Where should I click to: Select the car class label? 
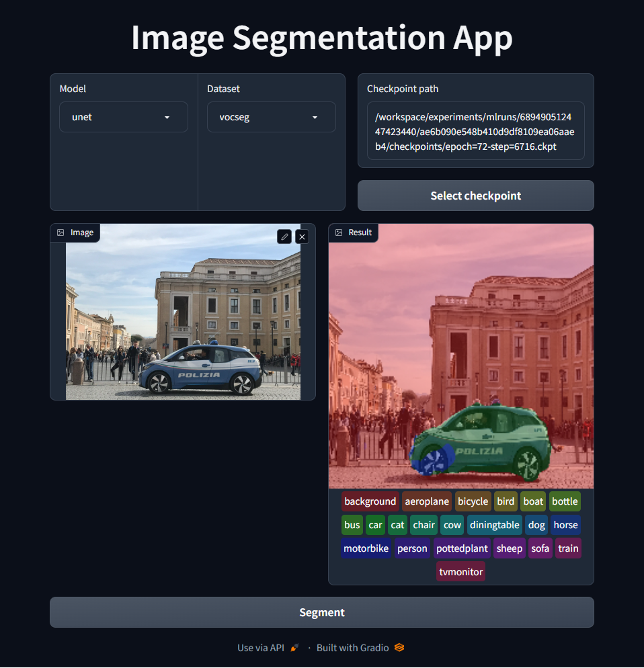point(375,525)
